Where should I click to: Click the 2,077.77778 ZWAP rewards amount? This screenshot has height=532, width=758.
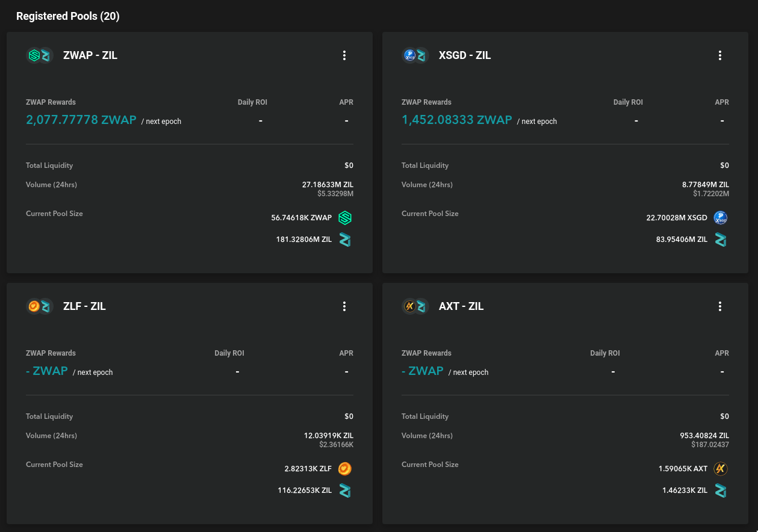click(x=81, y=120)
